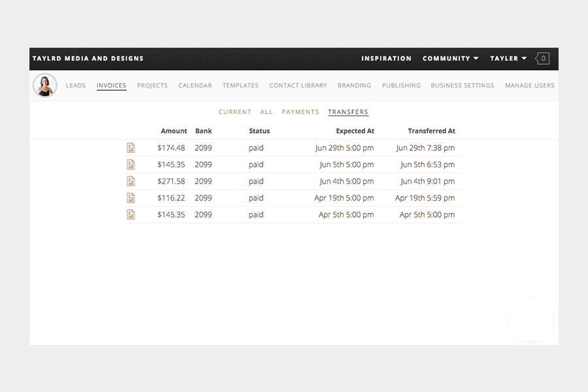Click the Taylrd Media and Designs title
Image resolution: width=588 pixels, height=392 pixels.
[x=88, y=59]
